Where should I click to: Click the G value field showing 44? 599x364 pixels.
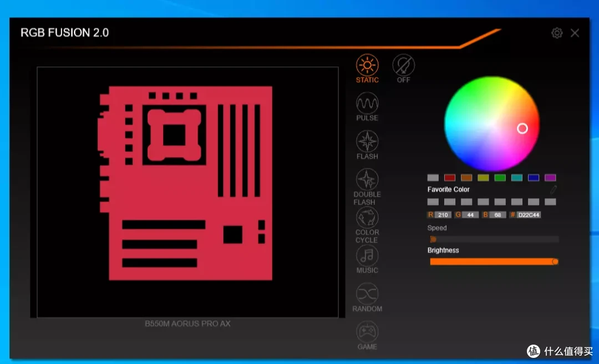(470, 215)
